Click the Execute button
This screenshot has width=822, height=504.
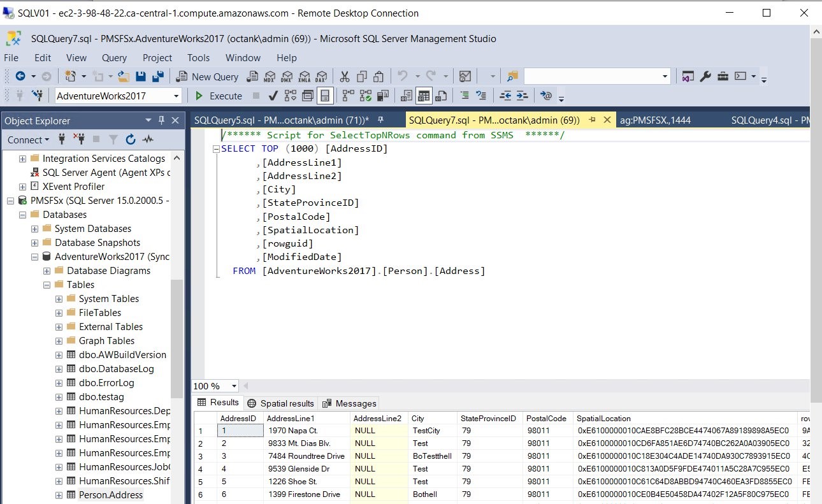pyautogui.click(x=218, y=96)
